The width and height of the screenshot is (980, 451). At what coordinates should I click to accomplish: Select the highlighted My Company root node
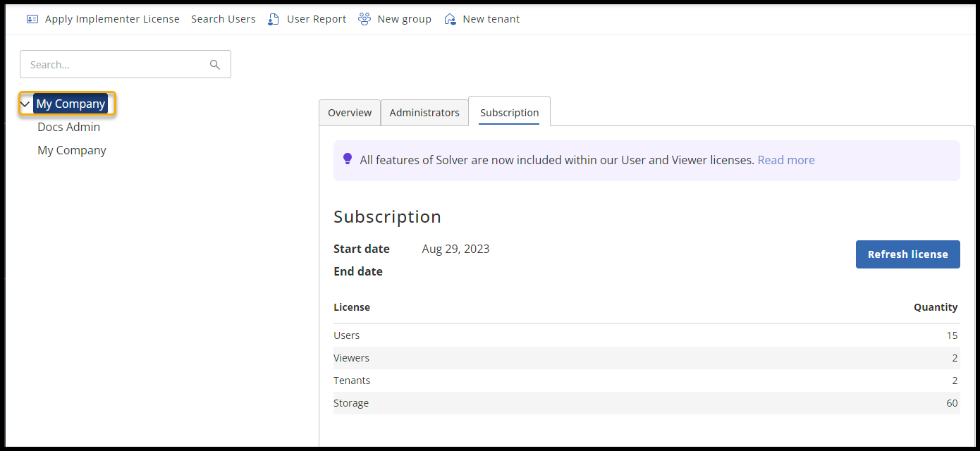71,104
